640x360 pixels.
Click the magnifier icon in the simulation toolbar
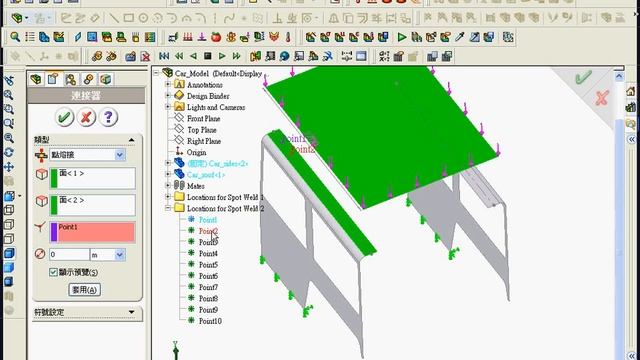click(15, 37)
